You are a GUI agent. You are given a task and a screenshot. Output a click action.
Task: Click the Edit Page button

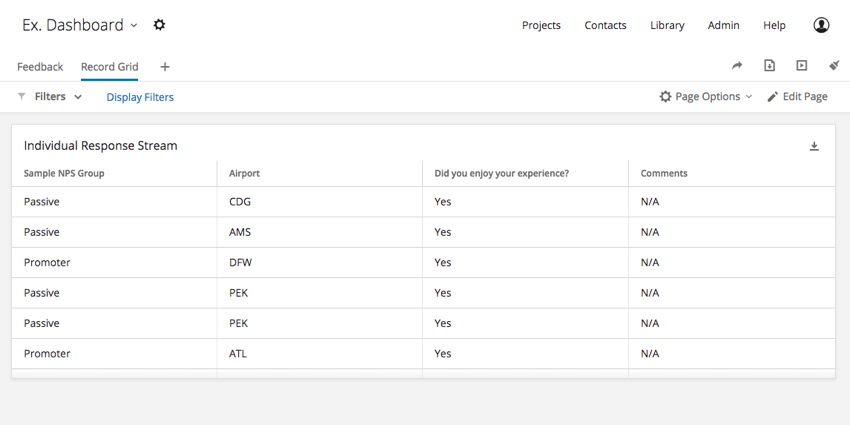coord(797,96)
